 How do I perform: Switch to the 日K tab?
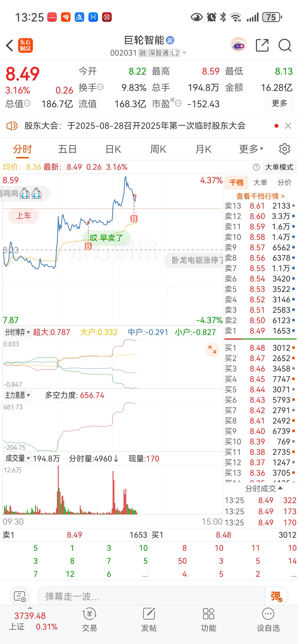(x=113, y=149)
